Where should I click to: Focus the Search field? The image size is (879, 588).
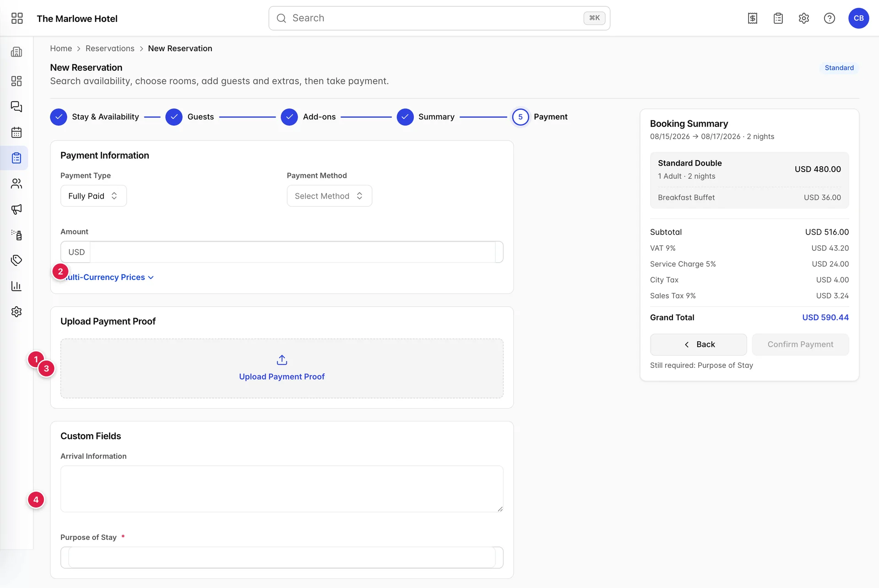tap(439, 18)
